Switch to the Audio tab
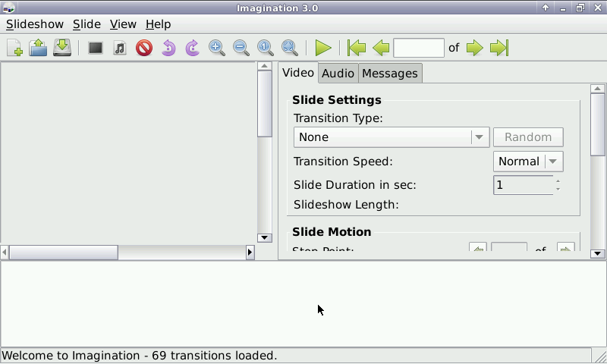Screen dimensions: 607x364 [x=338, y=74]
